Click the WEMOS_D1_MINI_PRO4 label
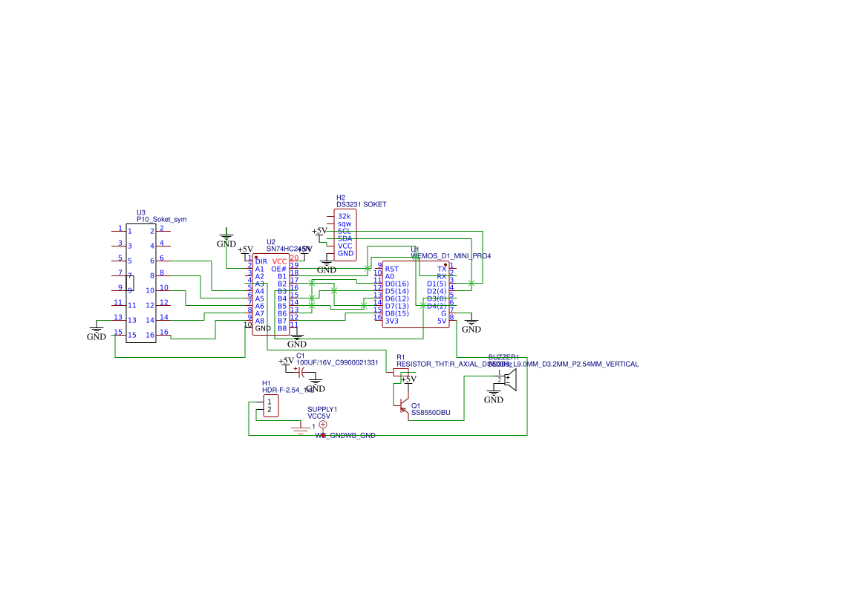The height and width of the screenshot is (614, 868). click(x=451, y=256)
